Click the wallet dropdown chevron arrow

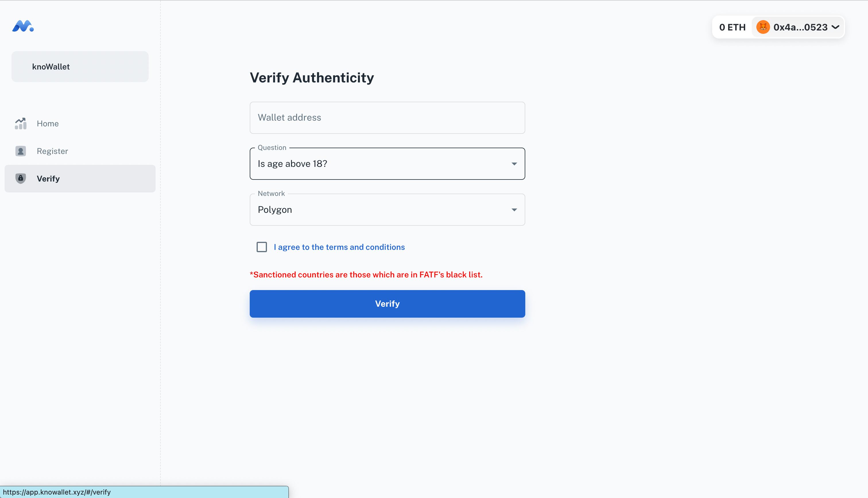(836, 27)
